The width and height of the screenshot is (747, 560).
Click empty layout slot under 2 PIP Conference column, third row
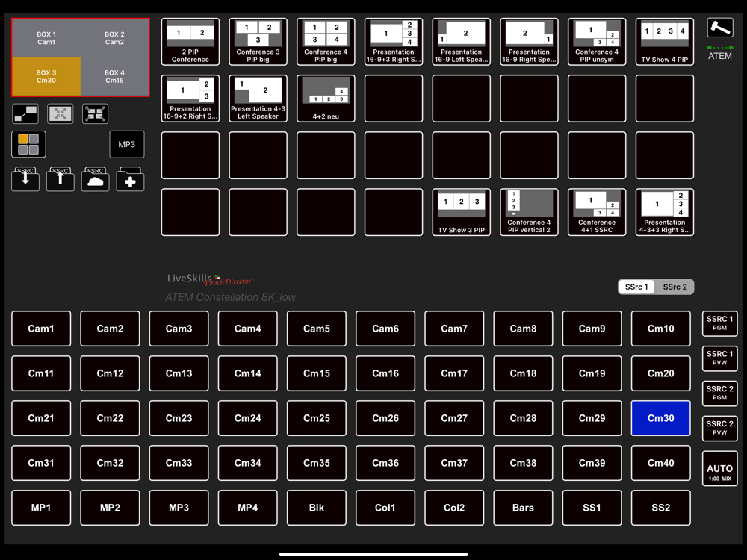pyautogui.click(x=190, y=155)
